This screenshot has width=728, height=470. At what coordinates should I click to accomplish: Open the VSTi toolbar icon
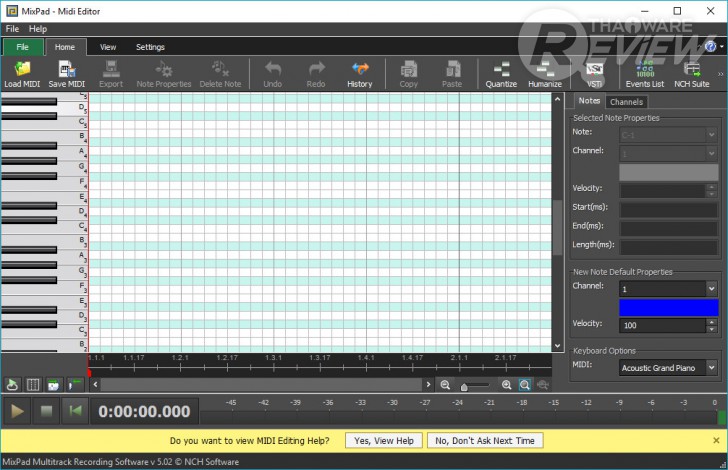click(594, 74)
